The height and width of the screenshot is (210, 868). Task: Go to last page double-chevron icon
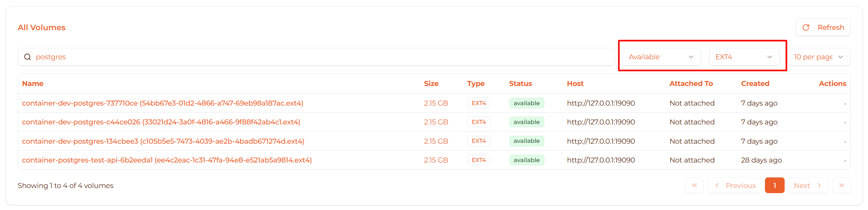tap(841, 186)
